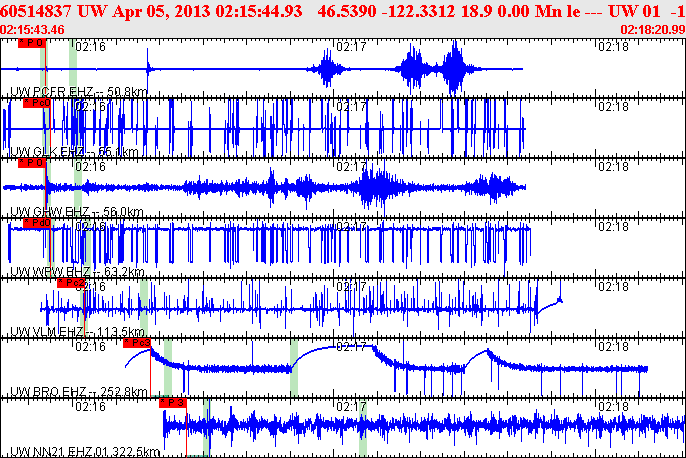Click the red pick flag on VLM trace
Screen dimensions: 686x458
point(72,283)
